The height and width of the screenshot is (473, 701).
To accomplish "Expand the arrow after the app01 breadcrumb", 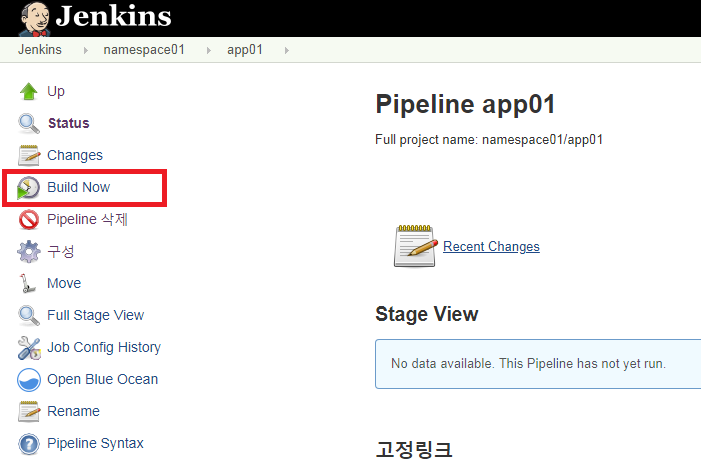I will coord(287,51).
